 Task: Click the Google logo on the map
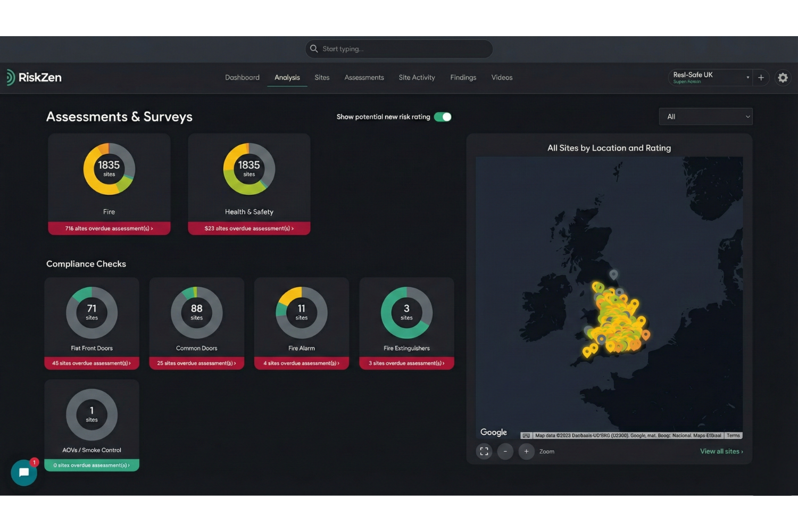(494, 432)
